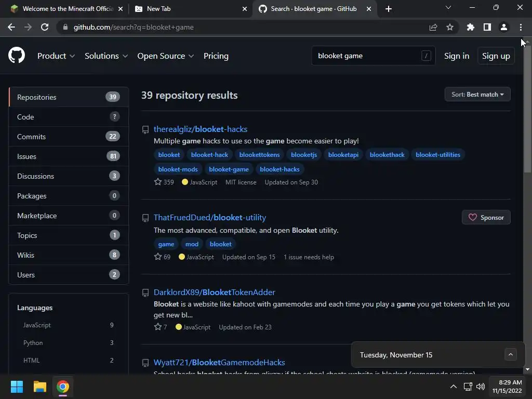This screenshot has width=532, height=399.
Task: Star the ThatFruedDued/blooket-utility repository
Action: (x=158, y=257)
